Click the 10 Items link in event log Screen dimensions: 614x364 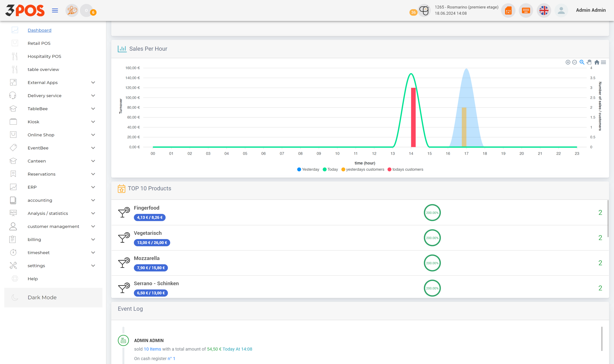click(x=152, y=349)
